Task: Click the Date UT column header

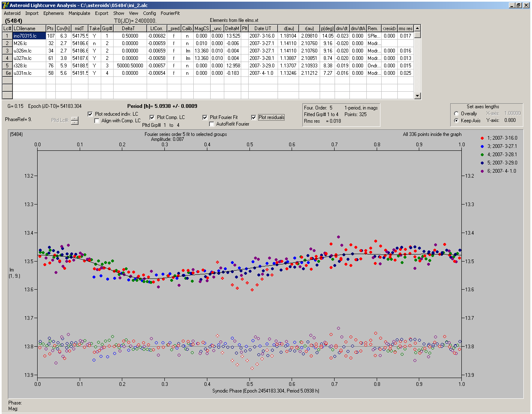Action: click(263, 29)
